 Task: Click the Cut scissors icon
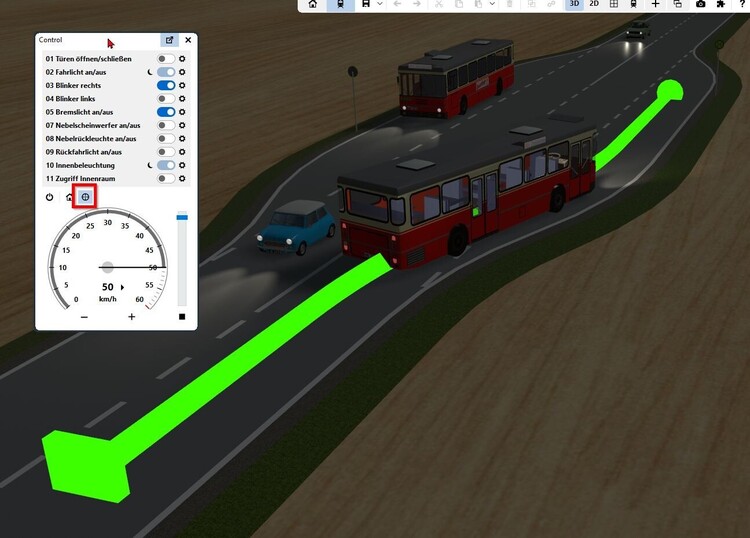[x=439, y=4]
